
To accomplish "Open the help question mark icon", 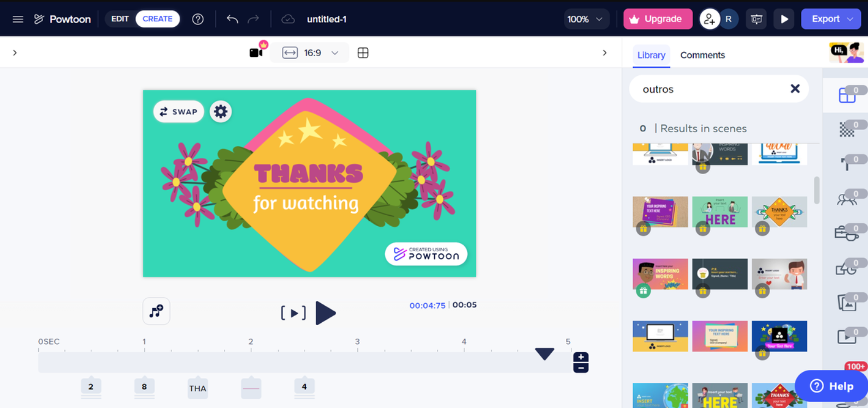I will 198,19.
